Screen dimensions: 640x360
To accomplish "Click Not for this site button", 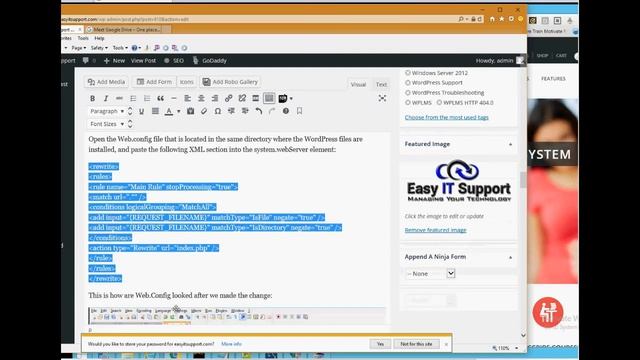I will (416, 344).
